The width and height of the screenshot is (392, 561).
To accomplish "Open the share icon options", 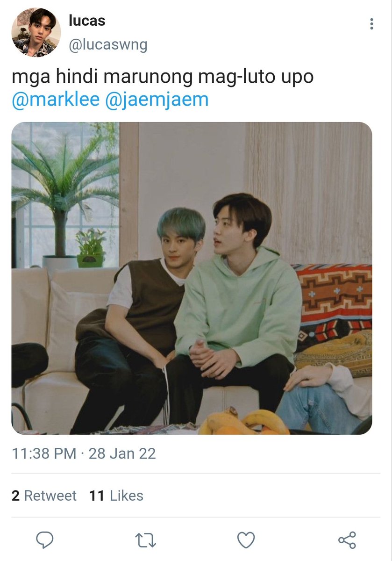I will [x=347, y=540].
